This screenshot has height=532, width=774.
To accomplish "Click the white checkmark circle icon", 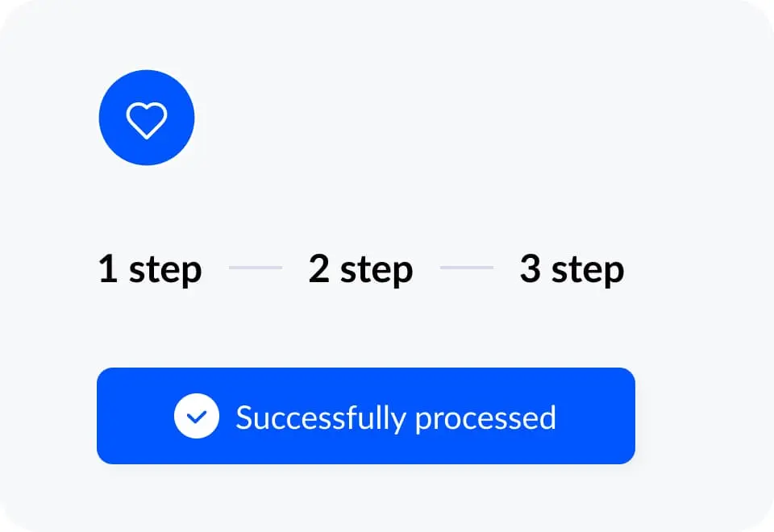I will click(197, 417).
